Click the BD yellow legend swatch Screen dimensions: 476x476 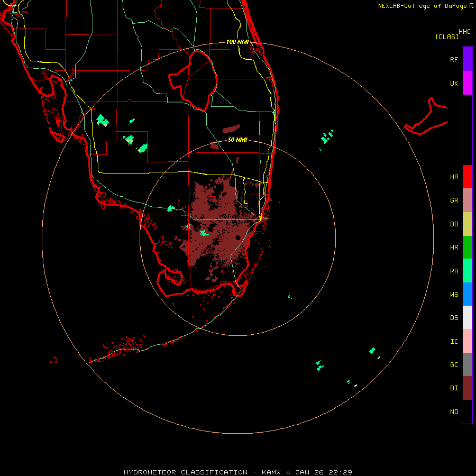pos(467,224)
